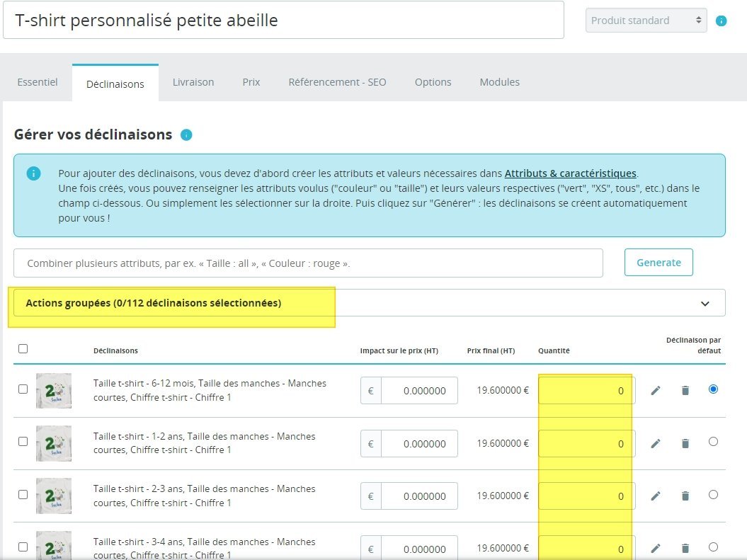Delete the 1-2 ans combination via trash icon
Image resolution: width=747 pixels, height=560 pixels.
(x=685, y=443)
